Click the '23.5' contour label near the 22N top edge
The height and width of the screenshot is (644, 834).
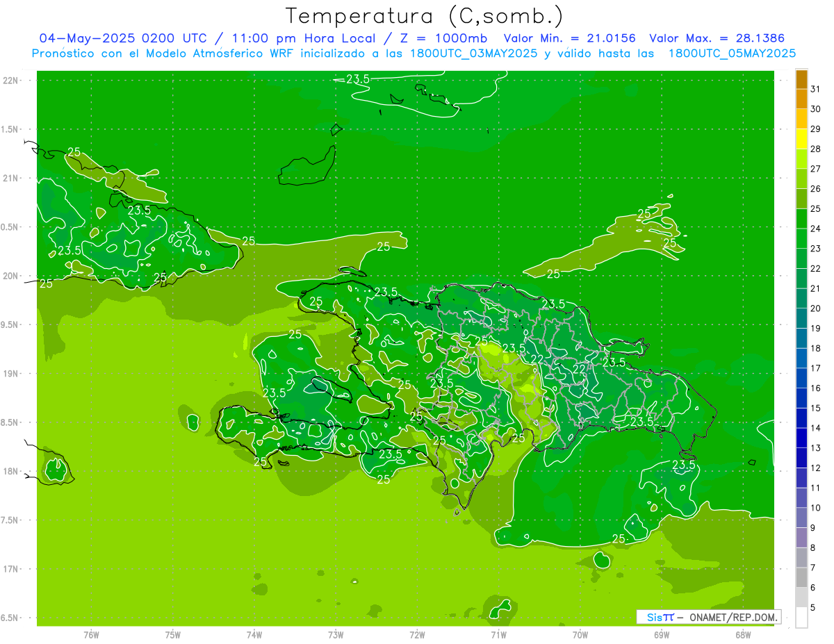coord(357,79)
